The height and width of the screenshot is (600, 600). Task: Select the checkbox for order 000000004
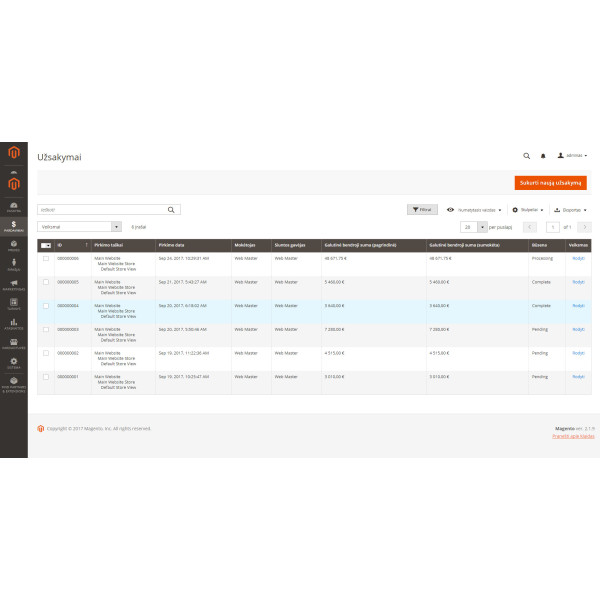(x=46, y=306)
